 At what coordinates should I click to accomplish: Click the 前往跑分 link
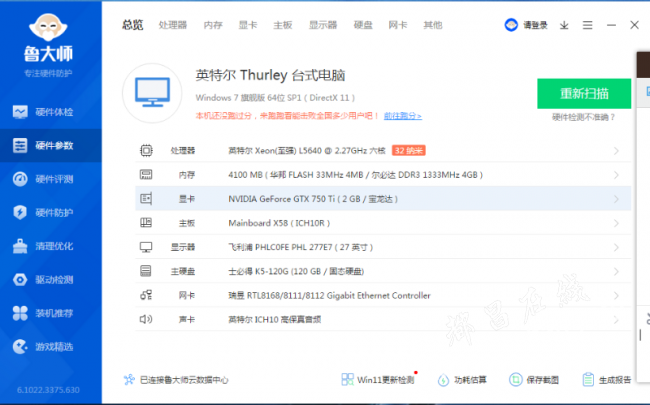(403, 116)
